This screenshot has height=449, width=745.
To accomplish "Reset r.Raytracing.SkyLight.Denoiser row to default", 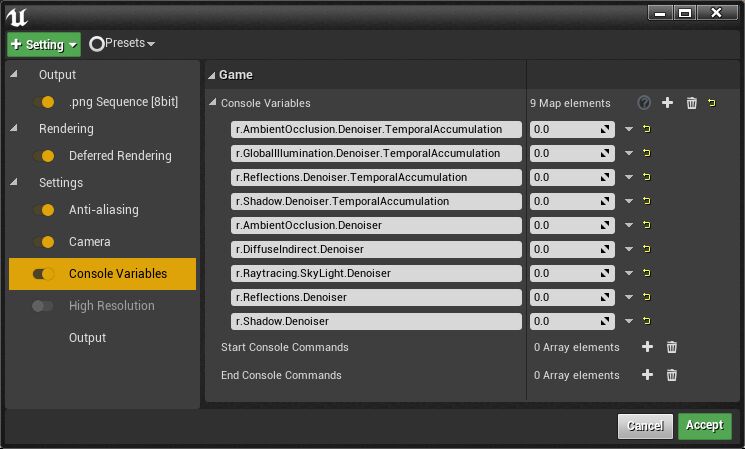I will point(647,273).
